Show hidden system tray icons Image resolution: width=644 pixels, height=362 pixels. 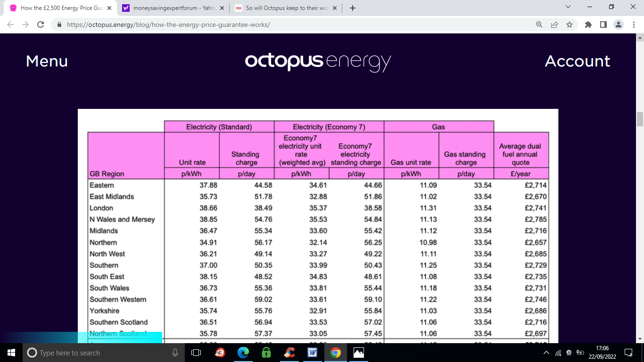click(546, 353)
